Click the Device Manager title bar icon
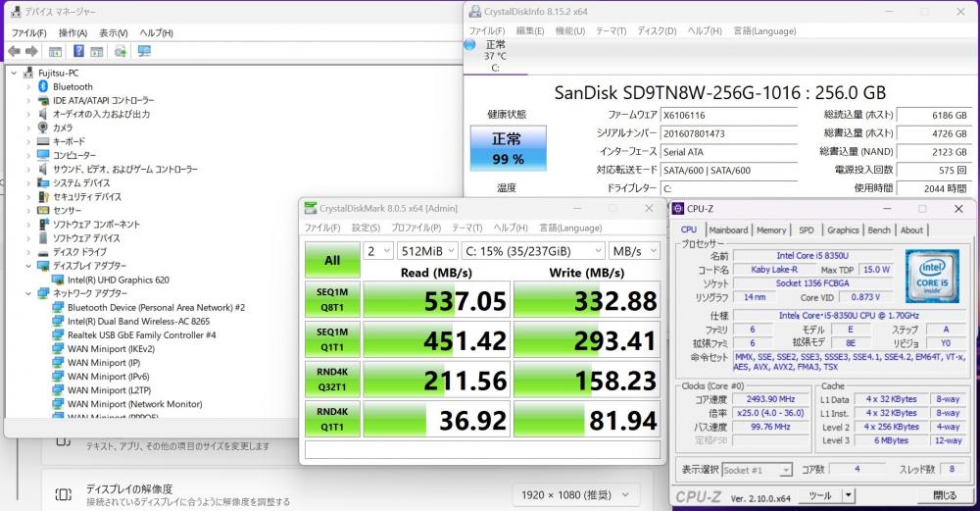 coord(16,11)
